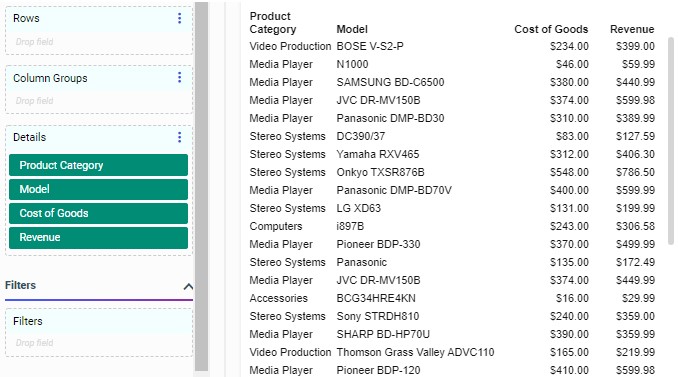Click the $234.00 cost value

(569, 46)
